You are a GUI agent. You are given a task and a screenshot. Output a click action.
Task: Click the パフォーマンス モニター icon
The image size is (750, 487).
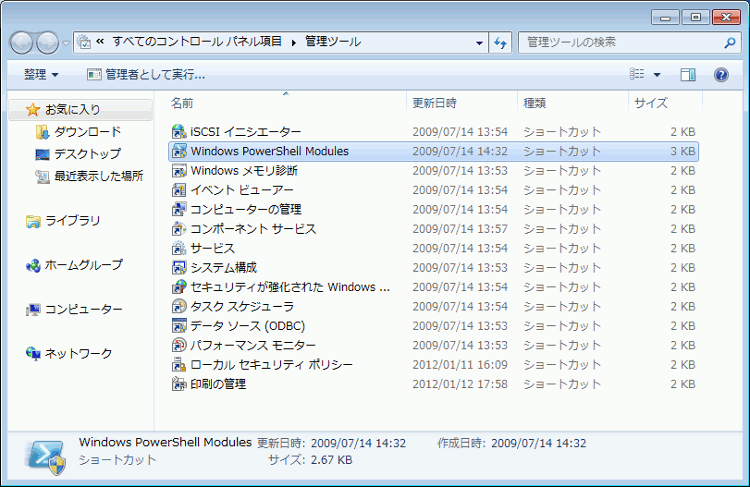pos(179,345)
